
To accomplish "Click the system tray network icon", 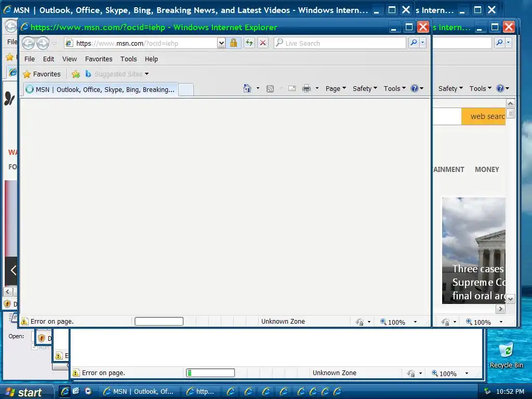I will coord(487,391).
